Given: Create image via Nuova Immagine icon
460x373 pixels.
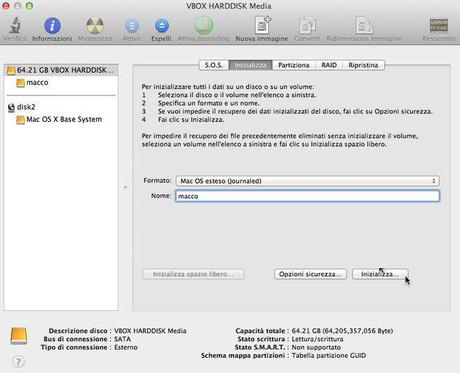Looking at the screenshot, I should (262, 25).
